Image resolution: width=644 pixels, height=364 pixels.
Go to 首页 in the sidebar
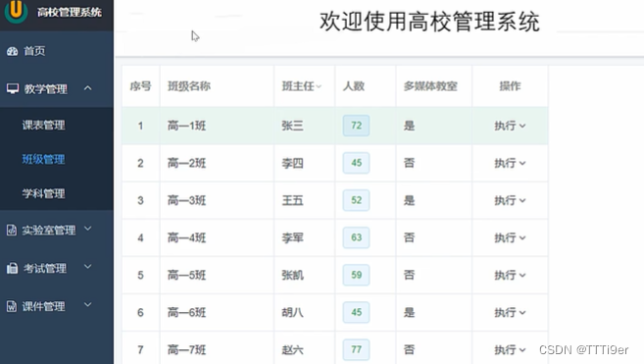coord(34,51)
